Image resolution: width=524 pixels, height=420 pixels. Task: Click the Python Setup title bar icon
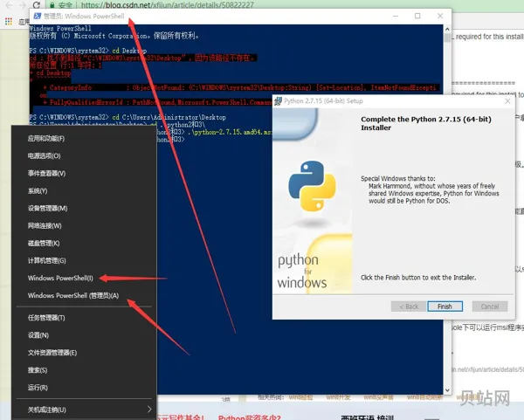pyautogui.click(x=278, y=101)
